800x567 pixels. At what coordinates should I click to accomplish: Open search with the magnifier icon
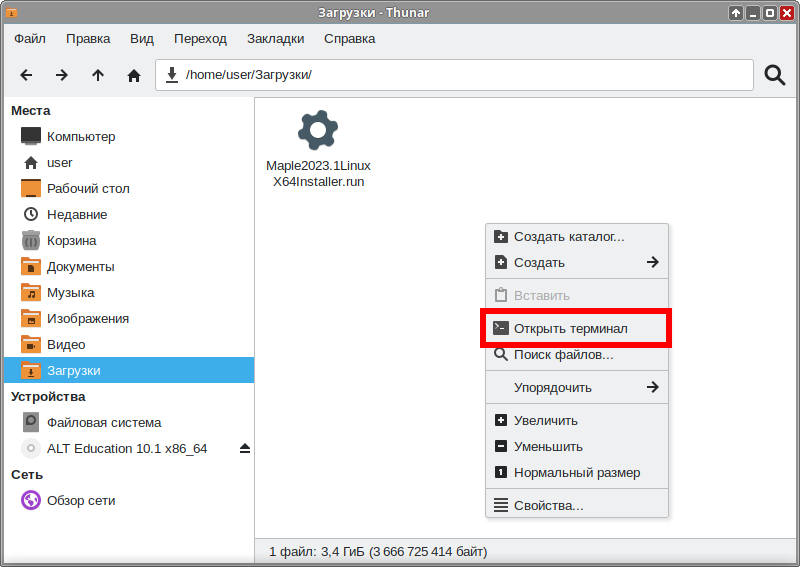point(774,75)
